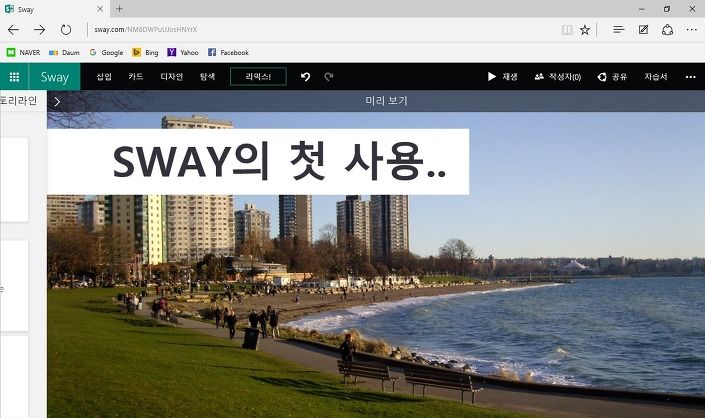The image size is (705, 418).
Task: Open the 디자인 (Design) menu
Action: (x=171, y=77)
